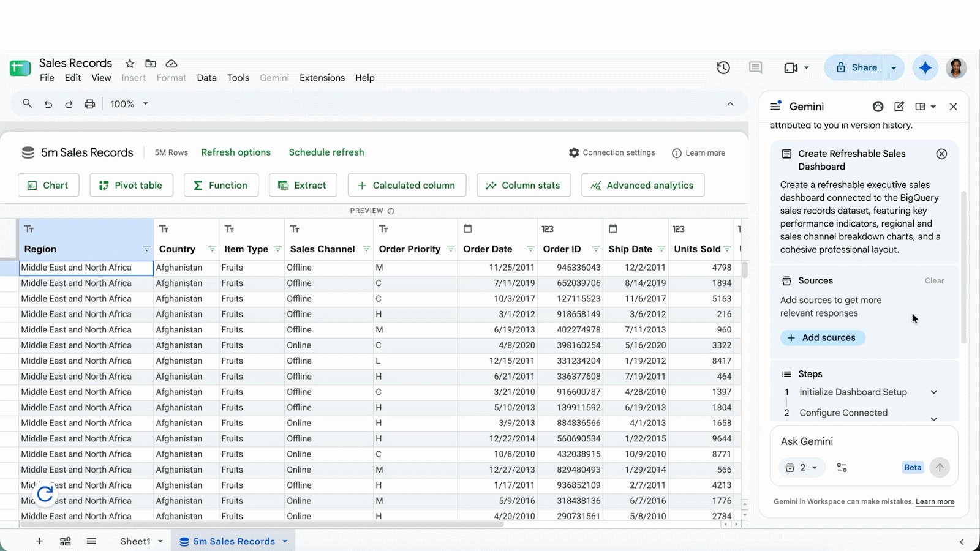Open the Gemini gems circle icon

pos(878,107)
